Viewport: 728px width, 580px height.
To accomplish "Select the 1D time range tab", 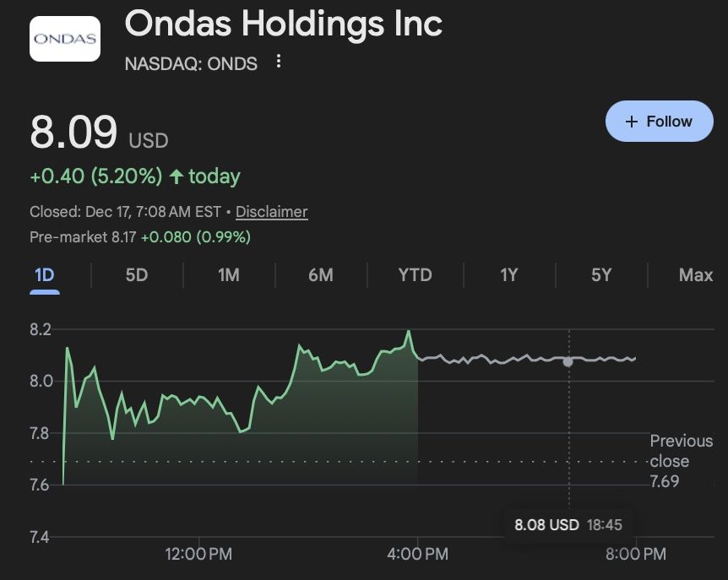I will pos(45,275).
